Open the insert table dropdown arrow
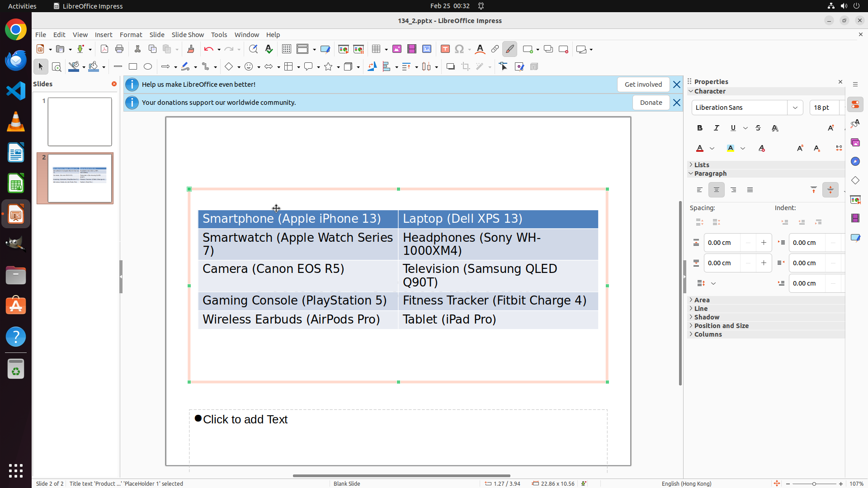Viewport: 868px width, 488px height. point(386,50)
